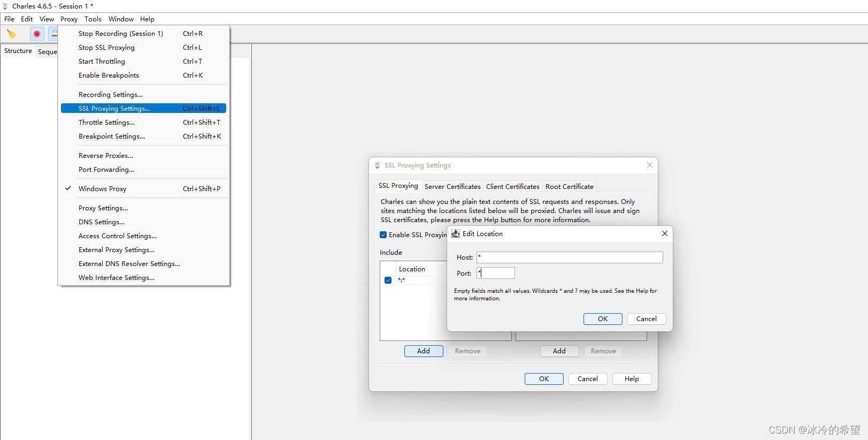Close the Edit Location dialog
Viewport: 868px width, 440px height.
click(664, 233)
